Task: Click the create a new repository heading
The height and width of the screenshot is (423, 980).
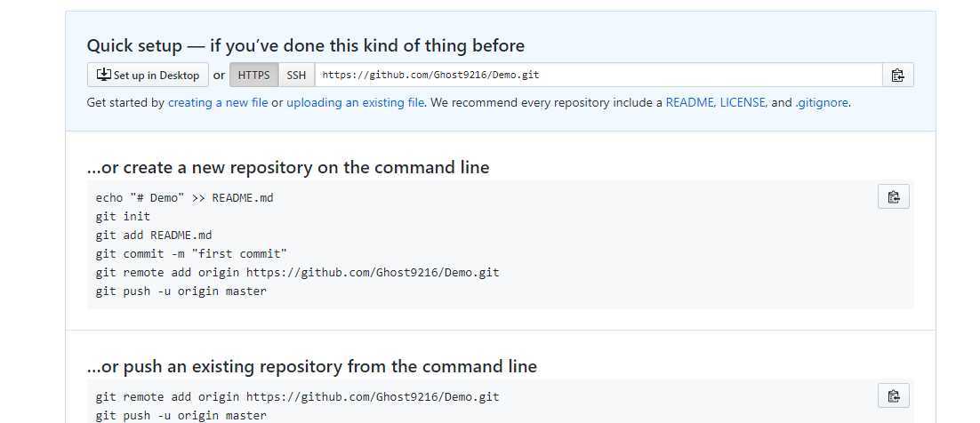Action: pyautogui.click(x=288, y=167)
